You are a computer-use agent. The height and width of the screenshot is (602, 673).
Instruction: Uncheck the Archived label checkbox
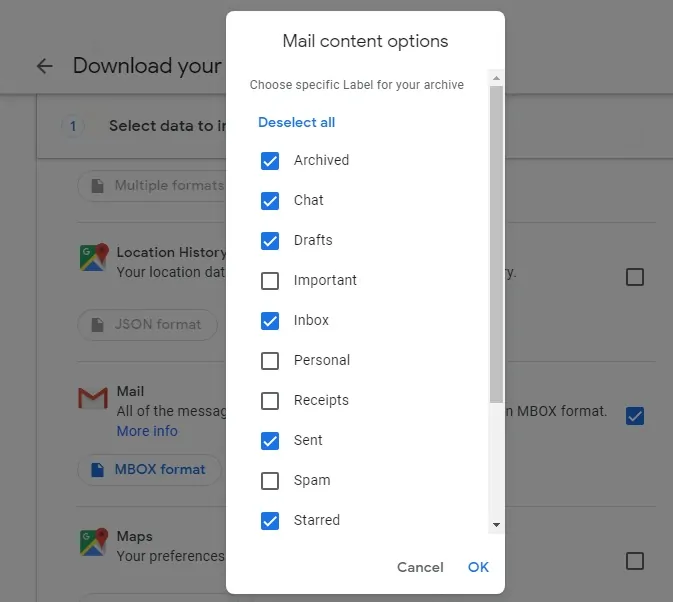click(270, 161)
